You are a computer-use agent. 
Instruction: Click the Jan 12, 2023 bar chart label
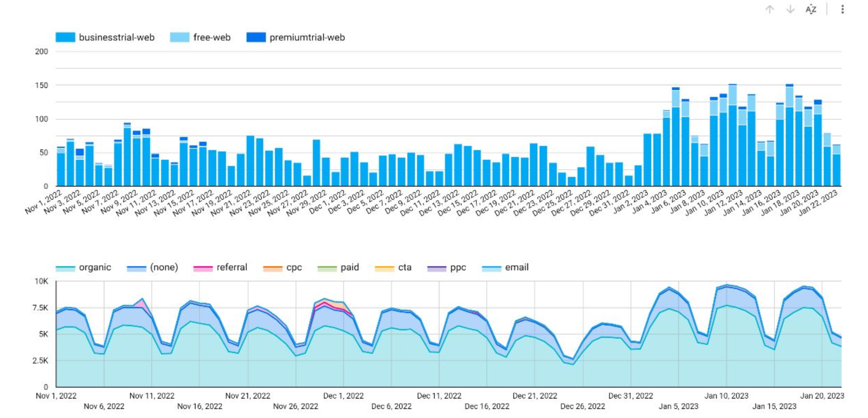pos(724,203)
